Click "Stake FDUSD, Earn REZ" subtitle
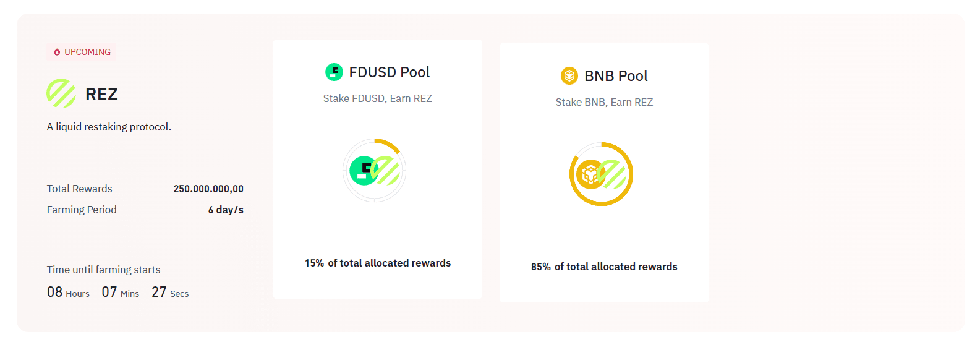980x342 pixels. [x=377, y=98]
